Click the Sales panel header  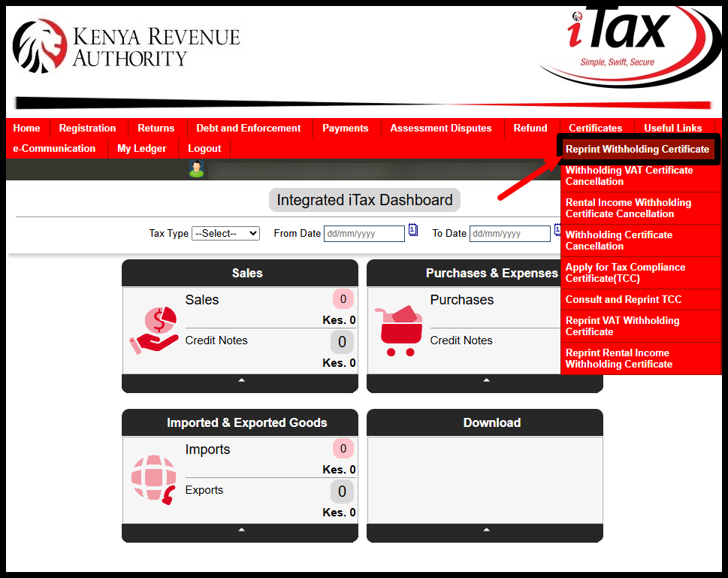tap(240, 273)
